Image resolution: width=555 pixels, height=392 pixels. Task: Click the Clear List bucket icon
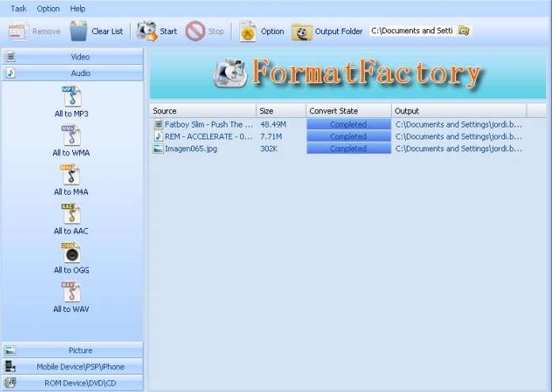pyautogui.click(x=78, y=32)
